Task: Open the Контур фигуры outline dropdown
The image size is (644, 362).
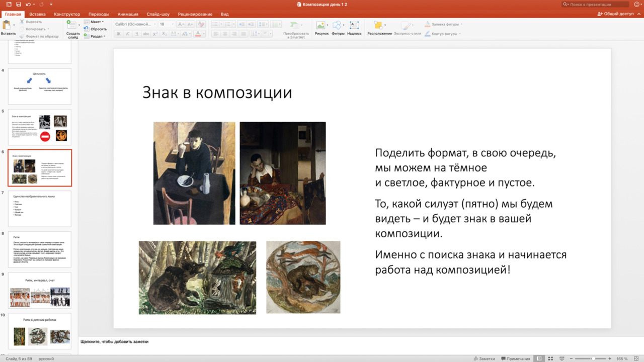Action: [x=443, y=34]
